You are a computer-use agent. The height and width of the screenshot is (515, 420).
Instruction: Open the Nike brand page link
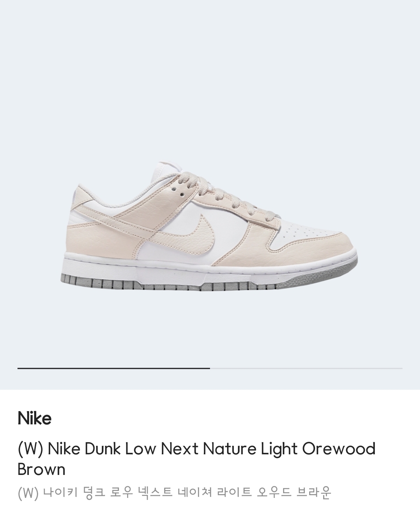click(35, 419)
